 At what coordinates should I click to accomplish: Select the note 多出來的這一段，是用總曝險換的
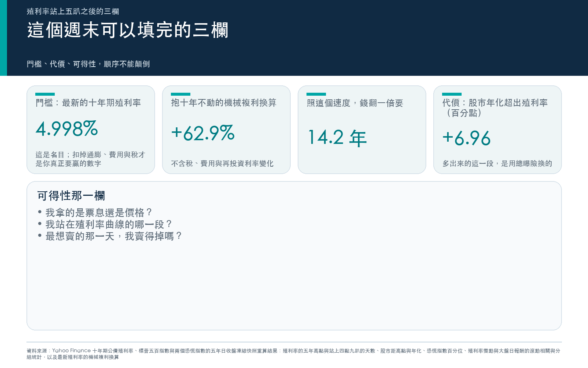pos(497,163)
